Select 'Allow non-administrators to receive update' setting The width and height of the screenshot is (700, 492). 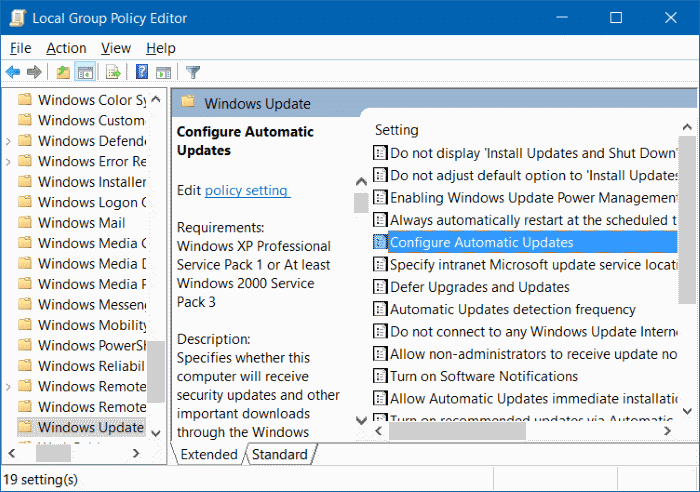(x=525, y=354)
